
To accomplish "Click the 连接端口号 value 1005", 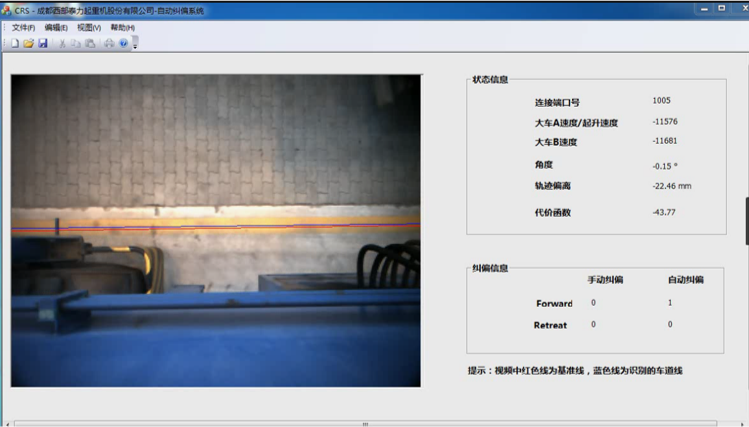I will 661,100.
